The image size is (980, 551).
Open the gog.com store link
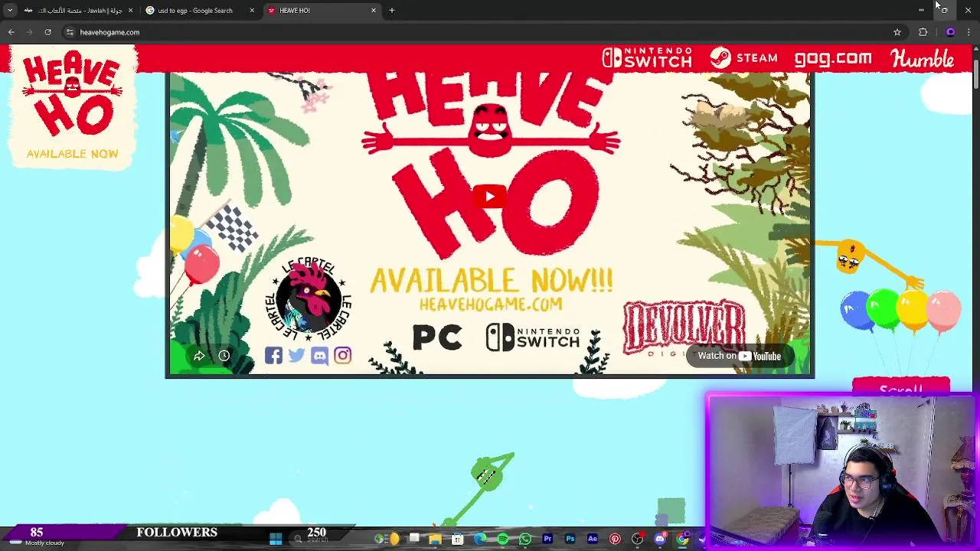click(x=833, y=58)
